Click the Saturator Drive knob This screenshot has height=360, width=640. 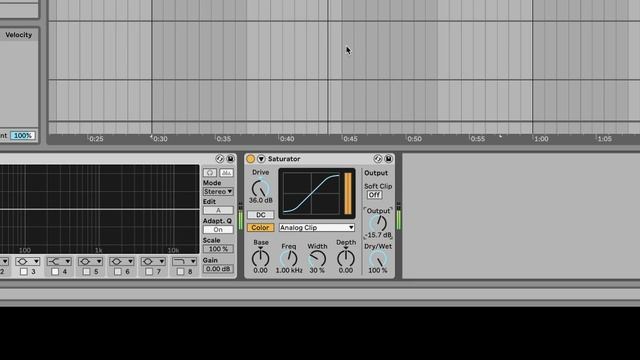[x=260, y=188]
